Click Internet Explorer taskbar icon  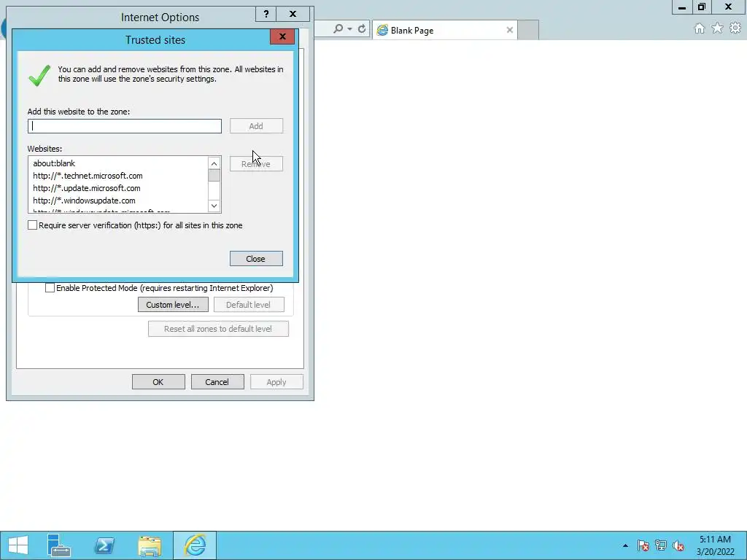click(x=195, y=545)
